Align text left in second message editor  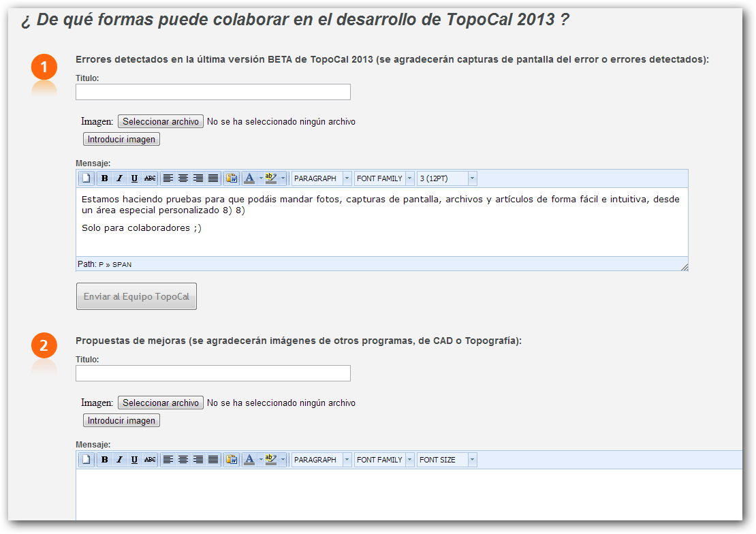coord(168,460)
